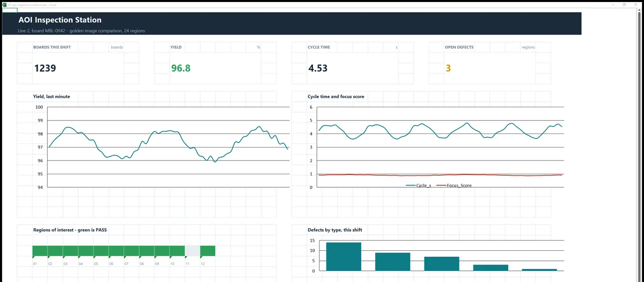The image size is (644, 282).
Task: Click 'Cycle time and focus score' title
Action: coord(336,96)
